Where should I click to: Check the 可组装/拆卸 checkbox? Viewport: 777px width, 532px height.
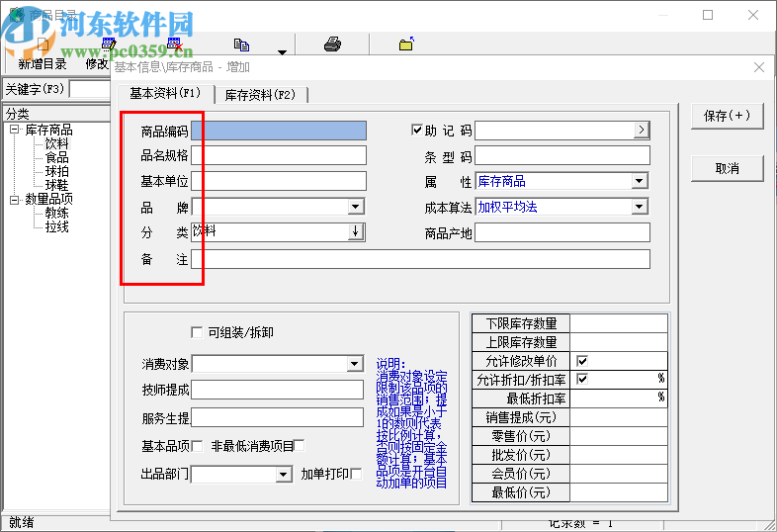coord(197,332)
